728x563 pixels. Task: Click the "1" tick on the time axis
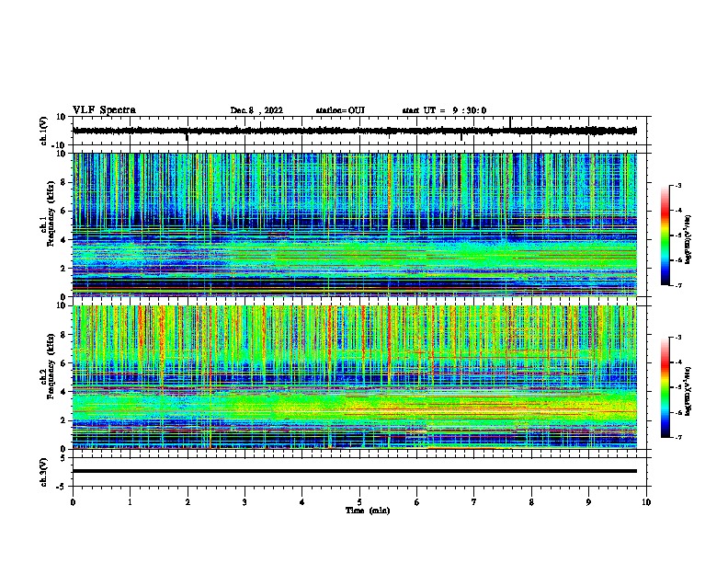click(x=131, y=502)
